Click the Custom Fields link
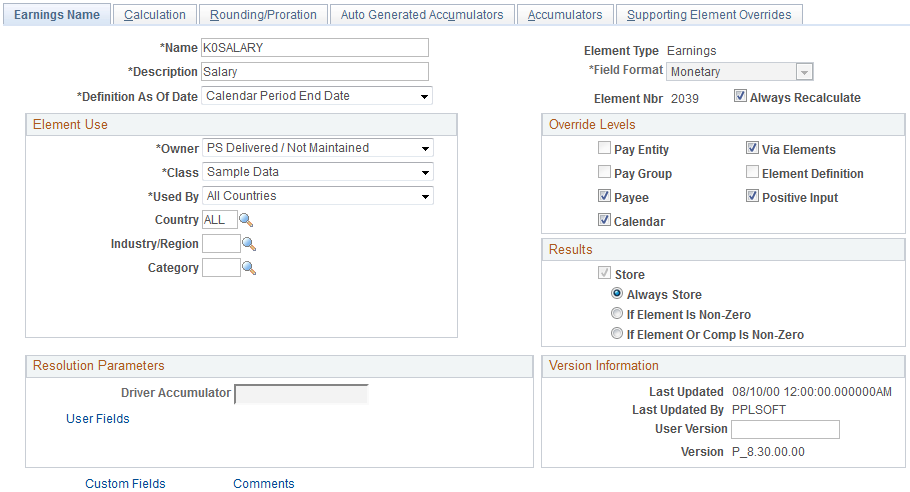 [x=125, y=484]
